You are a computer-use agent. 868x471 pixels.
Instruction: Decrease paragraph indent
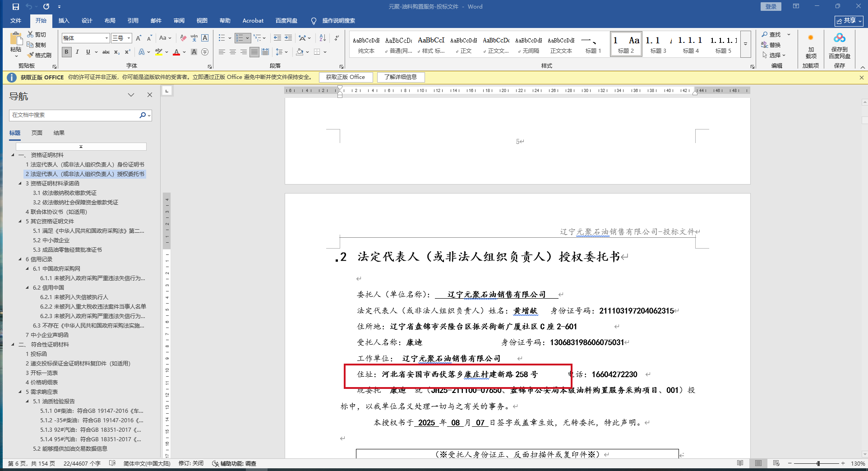277,38
